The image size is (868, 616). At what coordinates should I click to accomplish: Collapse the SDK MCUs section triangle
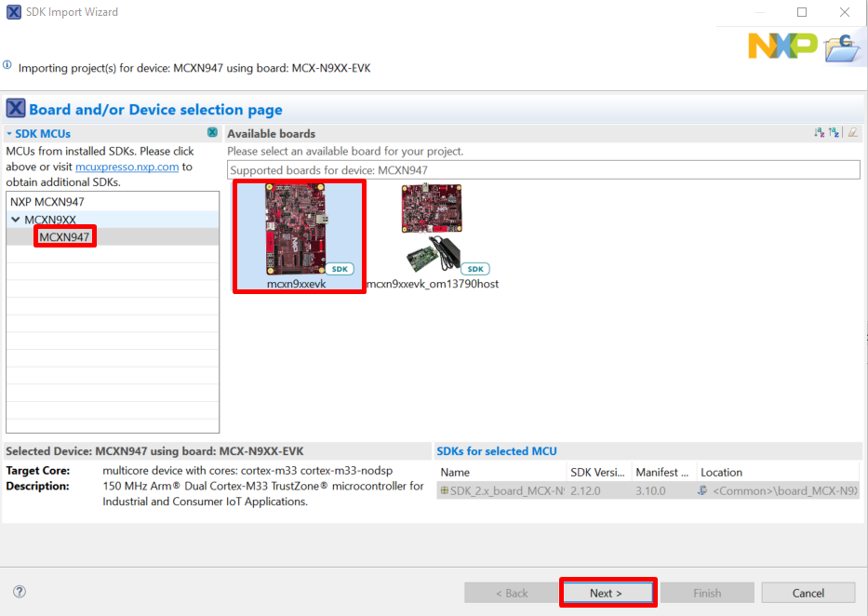pyautogui.click(x=9, y=134)
